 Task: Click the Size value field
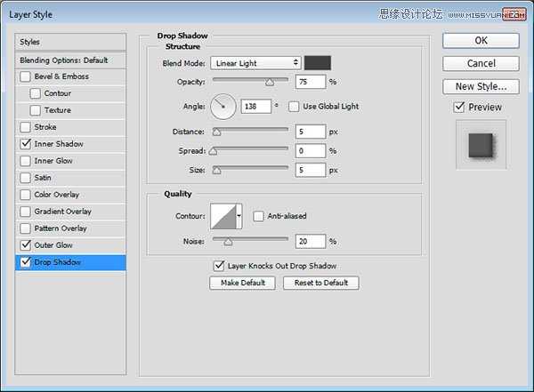coord(311,170)
